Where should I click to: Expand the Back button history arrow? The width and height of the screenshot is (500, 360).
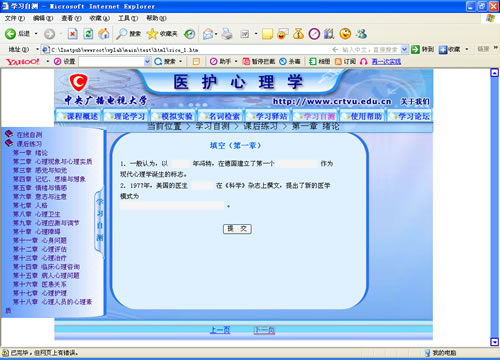36,34
